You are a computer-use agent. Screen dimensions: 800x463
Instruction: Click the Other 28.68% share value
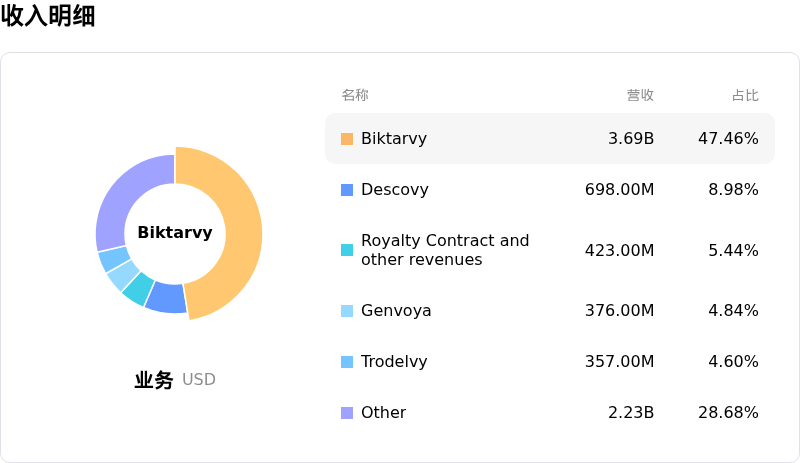tap(728, 413)
